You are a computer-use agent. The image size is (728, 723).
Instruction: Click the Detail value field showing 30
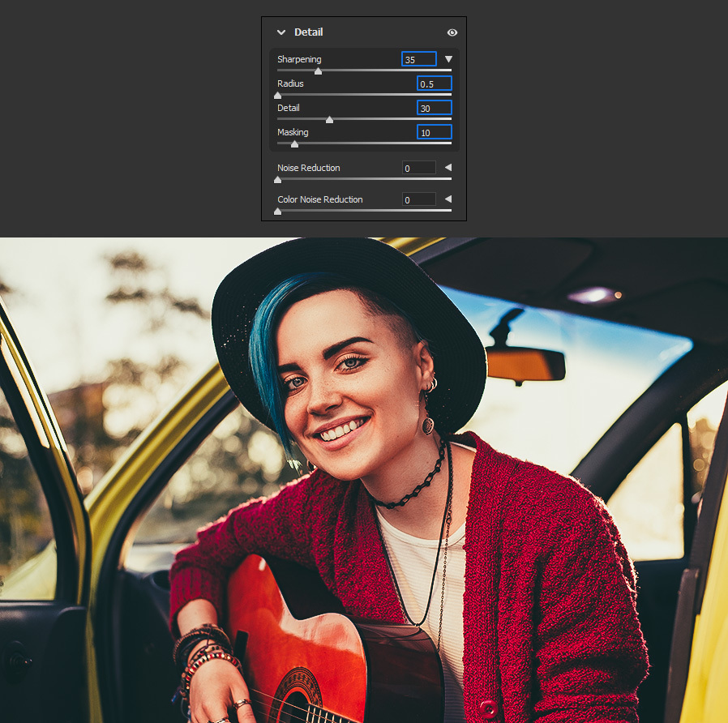click(434, 108)
